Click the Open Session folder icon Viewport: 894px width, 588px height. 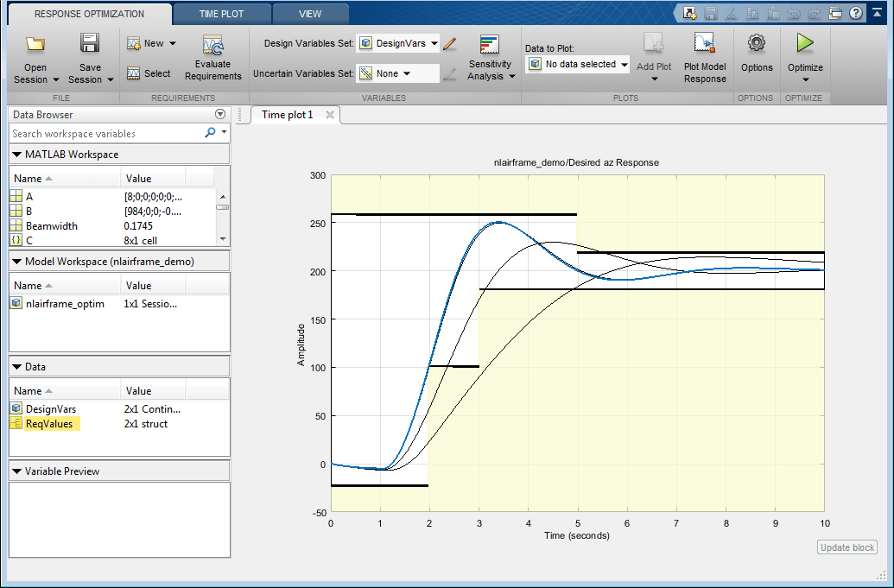pos(35,44)
